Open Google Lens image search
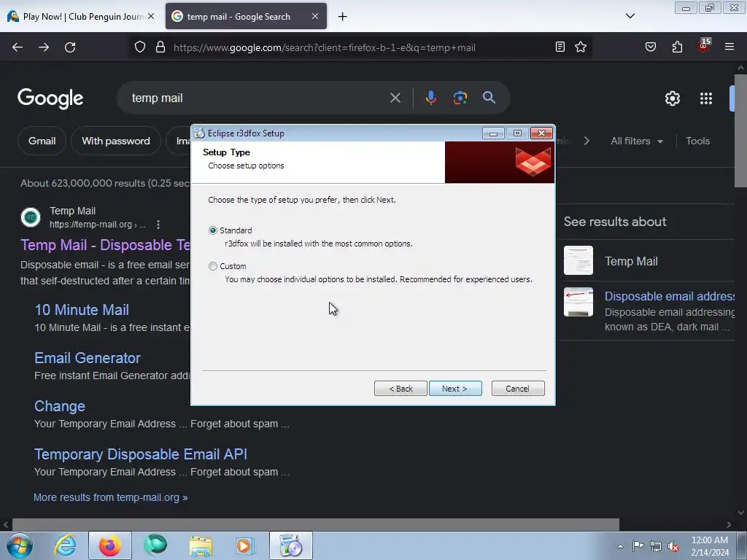Viewport: 747px width, 560px height. click(x=460, y=98)
